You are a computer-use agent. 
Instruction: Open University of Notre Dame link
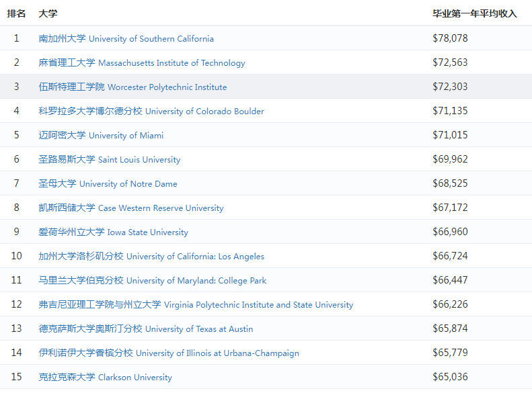(x=108, y=184)
